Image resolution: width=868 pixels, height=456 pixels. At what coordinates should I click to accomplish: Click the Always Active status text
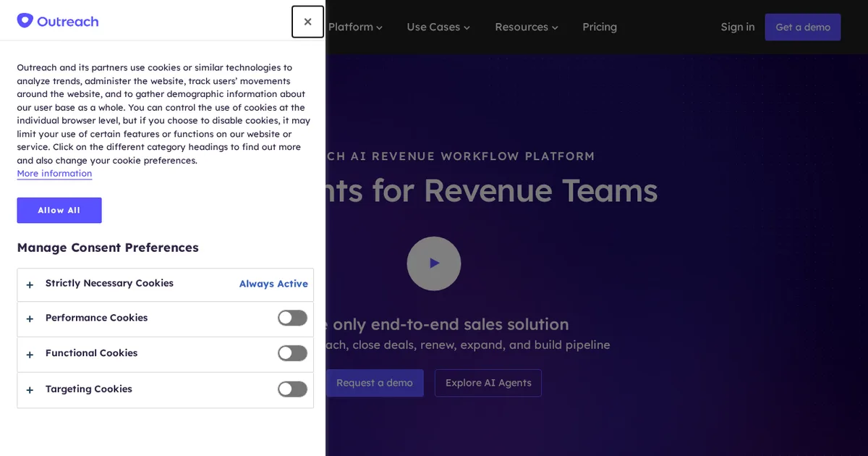pos(273,284)
